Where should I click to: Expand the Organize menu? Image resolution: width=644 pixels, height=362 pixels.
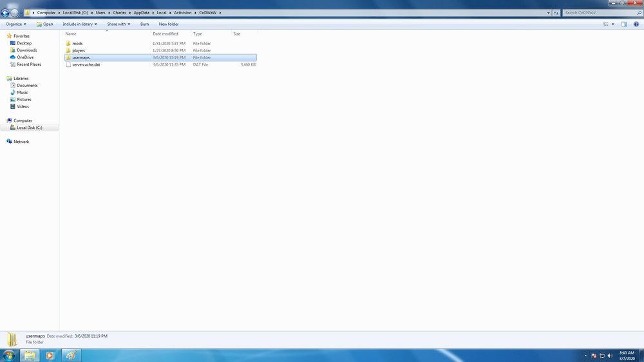(x=16, y=24)
